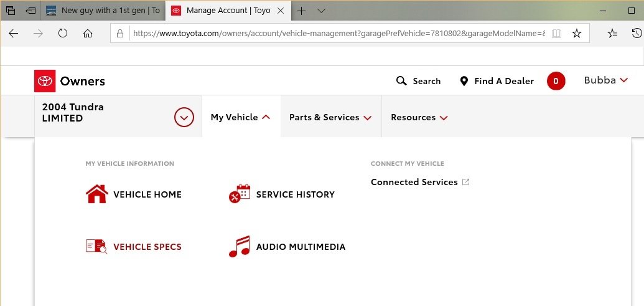Click the magnifying glass search icon
This screenshot has height=306, width=644.
401,81
